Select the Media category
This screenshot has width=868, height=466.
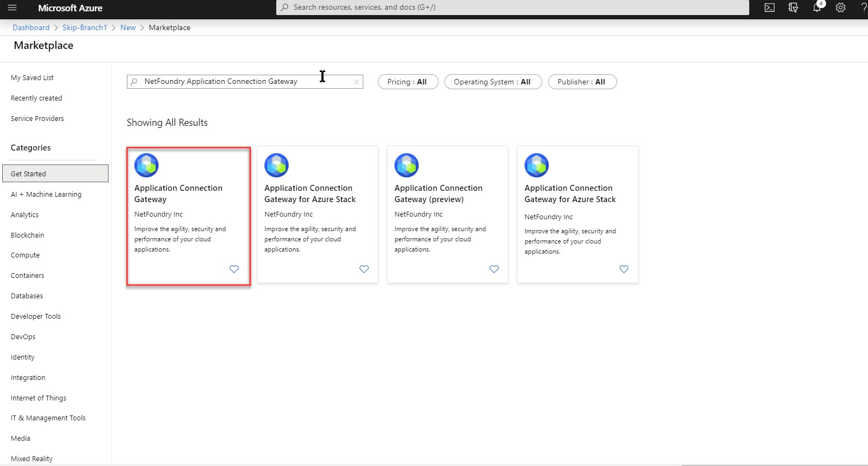click(x=20, y=439)
